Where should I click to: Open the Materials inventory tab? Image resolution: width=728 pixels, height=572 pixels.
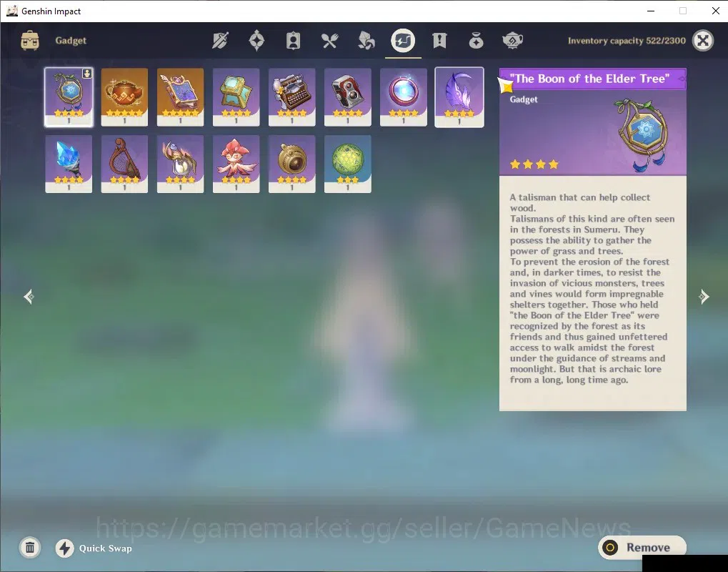pos(367,41)
